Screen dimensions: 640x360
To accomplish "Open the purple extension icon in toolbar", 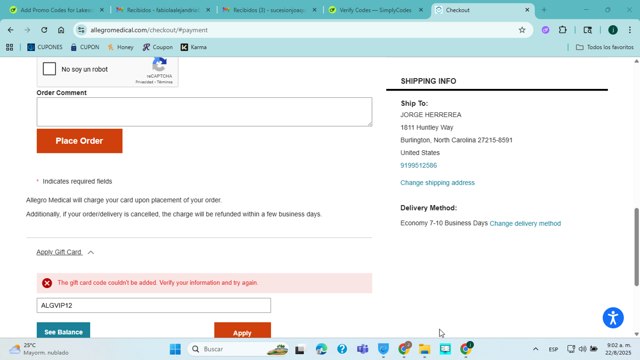I will coord(545,30).
